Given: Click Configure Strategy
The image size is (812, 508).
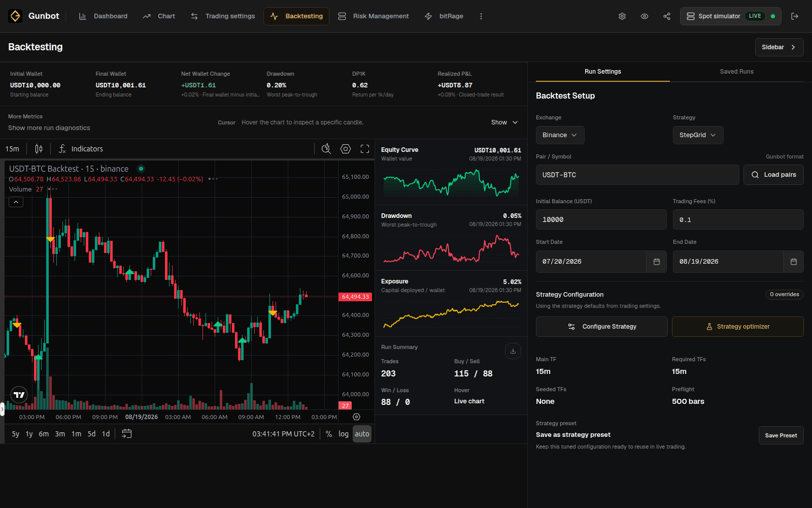Looking at the screenshot, I should (602, 327).
